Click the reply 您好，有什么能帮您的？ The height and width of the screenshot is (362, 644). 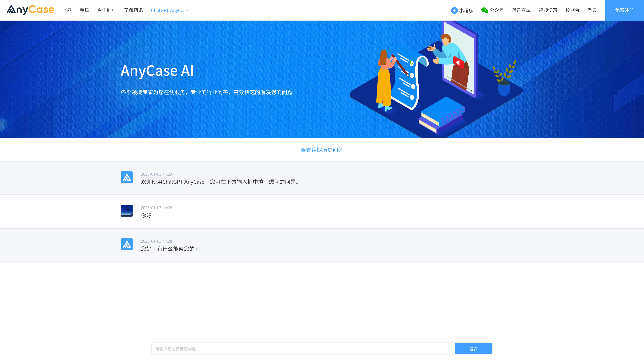(169, 249)
